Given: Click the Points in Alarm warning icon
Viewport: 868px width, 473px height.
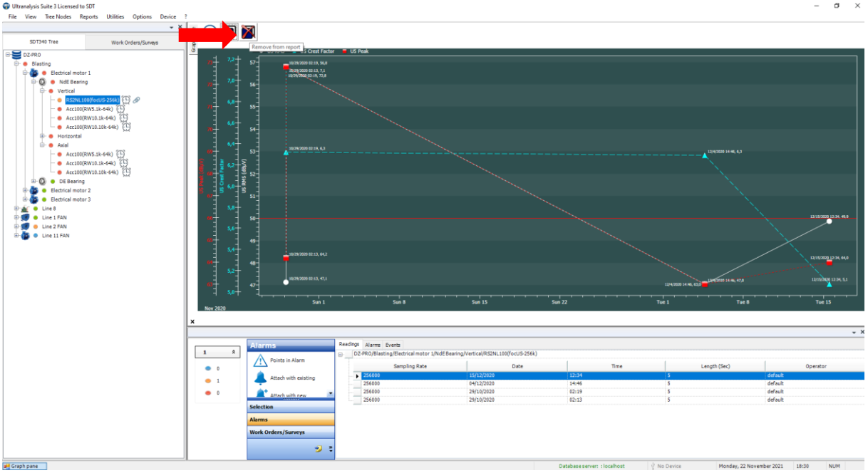Looking at the screenshot, I should [260, 361].
